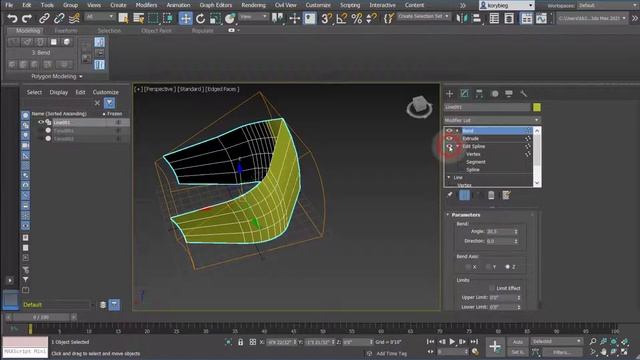Open the Display tab in command panel
The width and height of the screenshot is (640, 360).
point(509,94)
